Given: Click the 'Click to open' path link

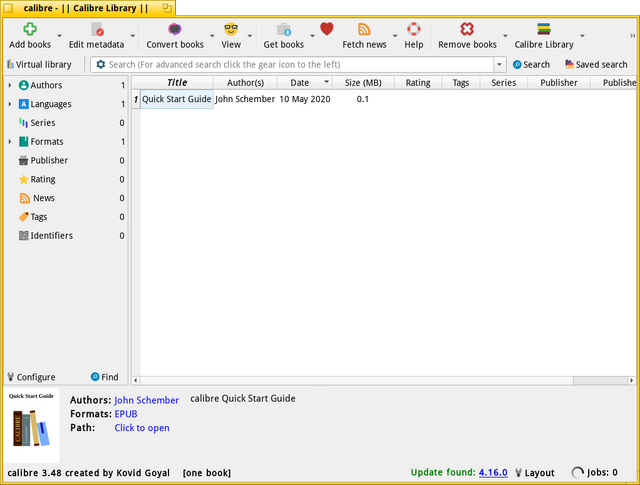Looking at the screenshot, I should 142,428.
